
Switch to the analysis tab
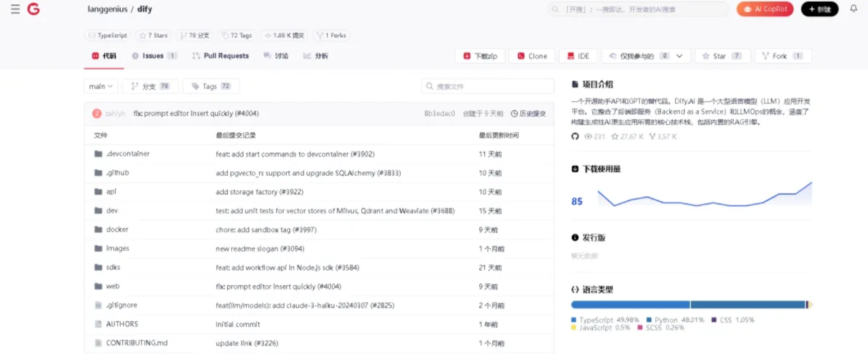(x=316, y=56)
